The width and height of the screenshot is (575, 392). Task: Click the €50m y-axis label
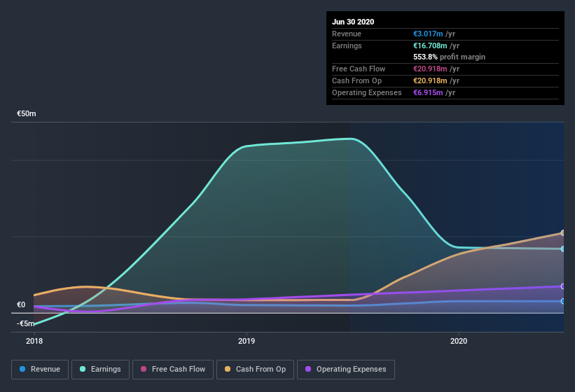(x=27, y=113)
